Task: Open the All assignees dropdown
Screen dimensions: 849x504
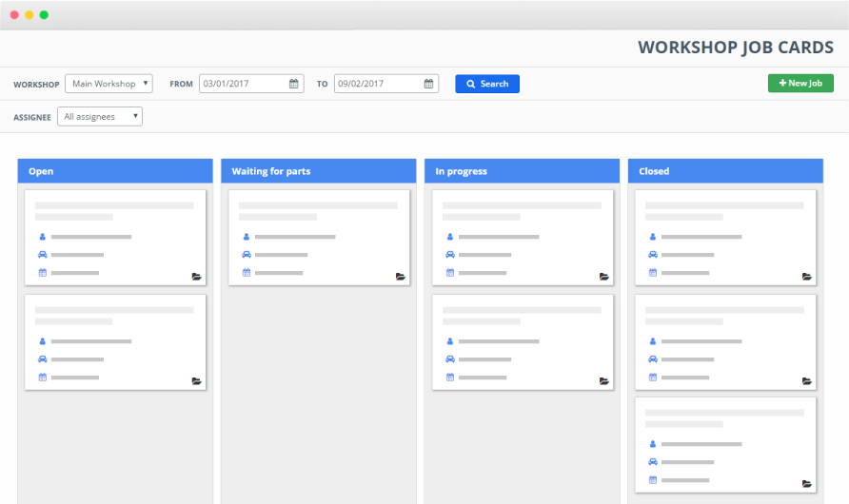Action: pos(100,117)
